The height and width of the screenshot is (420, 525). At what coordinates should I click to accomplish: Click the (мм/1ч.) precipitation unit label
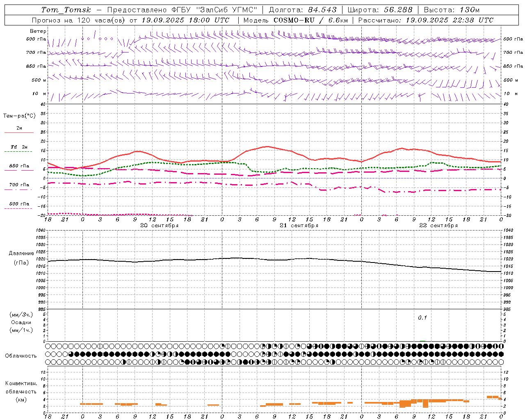tap(21, 330)
